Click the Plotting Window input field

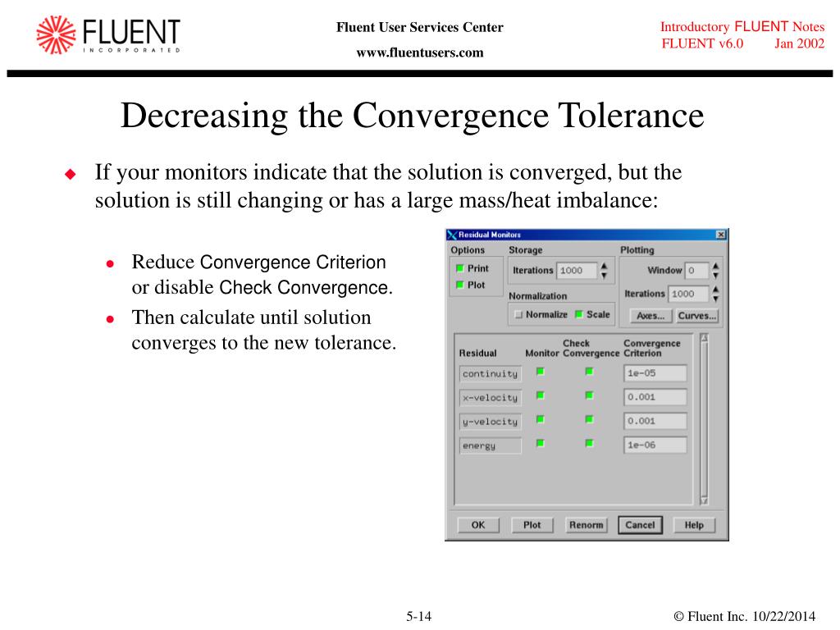[696, 271]
